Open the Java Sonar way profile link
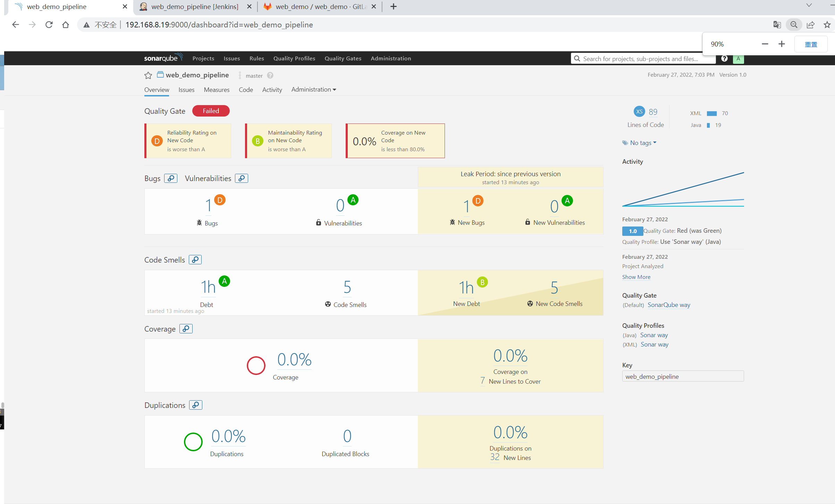The image size is (835, 504). [x=654, y=335]
